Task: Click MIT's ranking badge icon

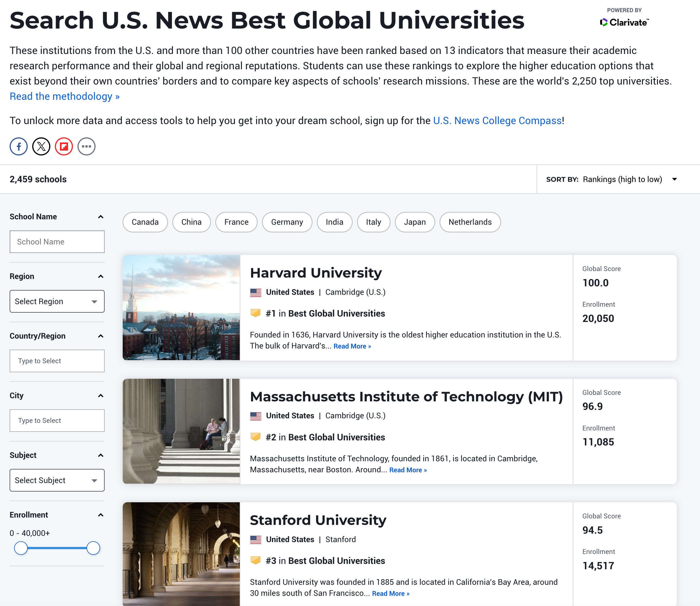Action: (255, 437)
